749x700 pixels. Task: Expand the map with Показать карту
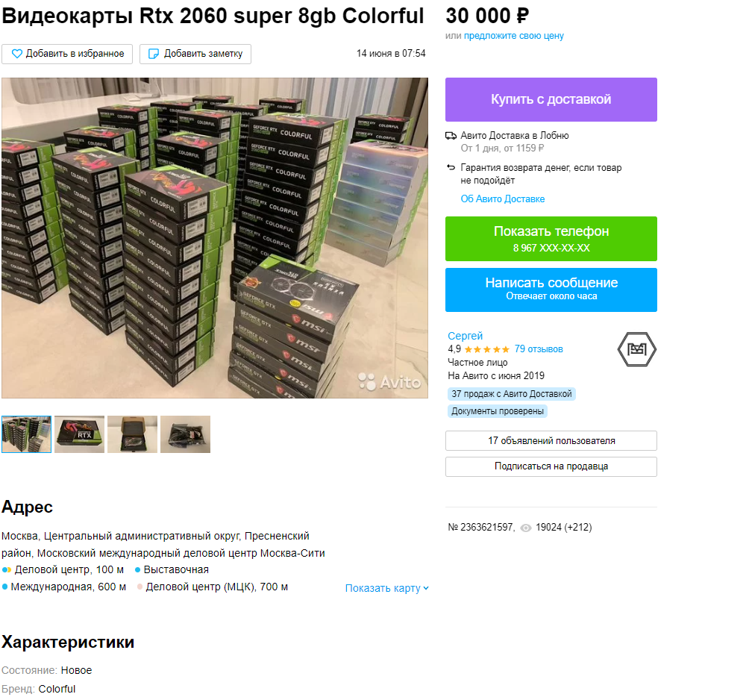click(x=386, y=588)
